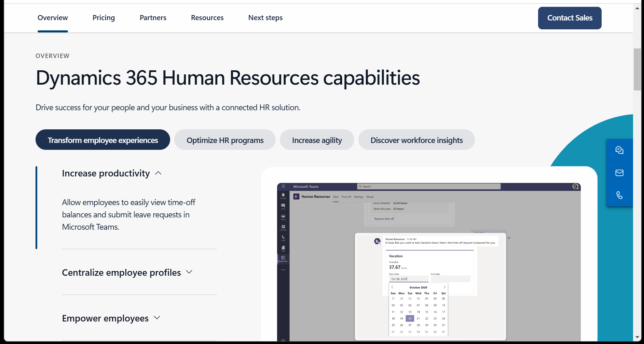Viewport: 644px width, 344px height.
Task: Select the Teams icon in the sidebar
Action: click(283, 216)
